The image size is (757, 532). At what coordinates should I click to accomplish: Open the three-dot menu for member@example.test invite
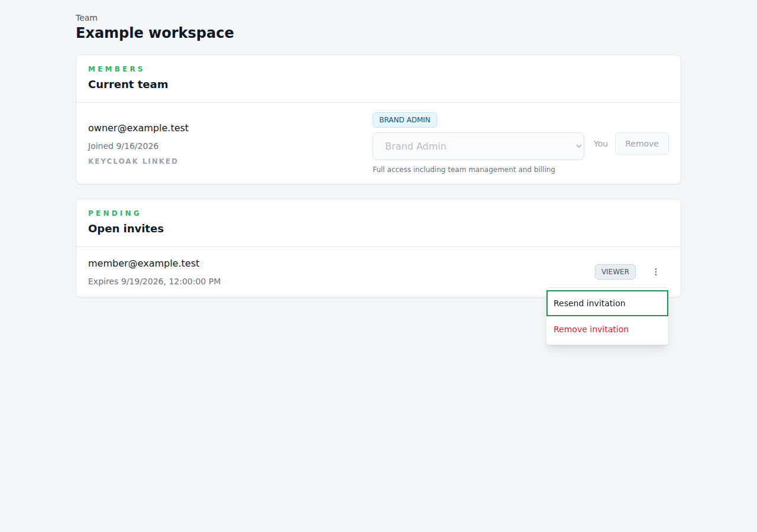pos(655,272)
